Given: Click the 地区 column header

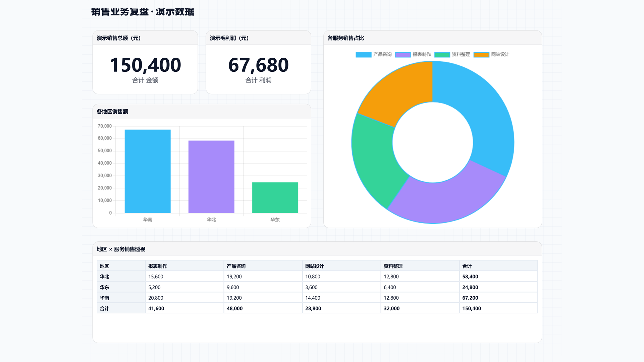Looking at the screenshot, I should point(121,266).
